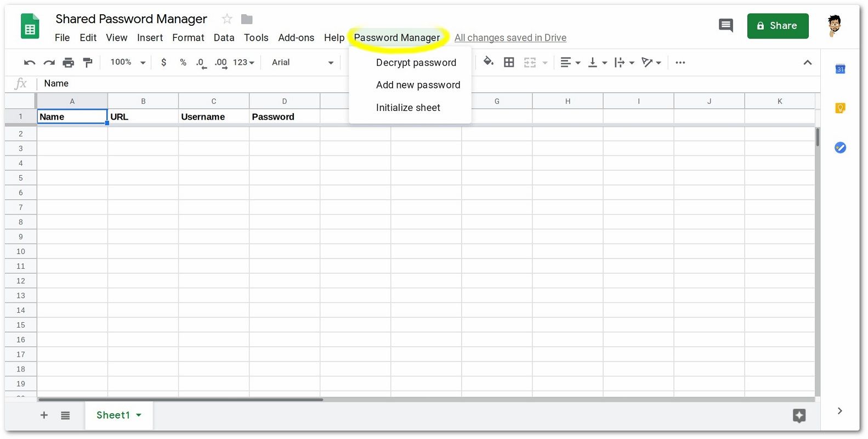Click the Google Sheets home icon
The width and height of the screenshot is (868, 439).
[x=30, y=26]
